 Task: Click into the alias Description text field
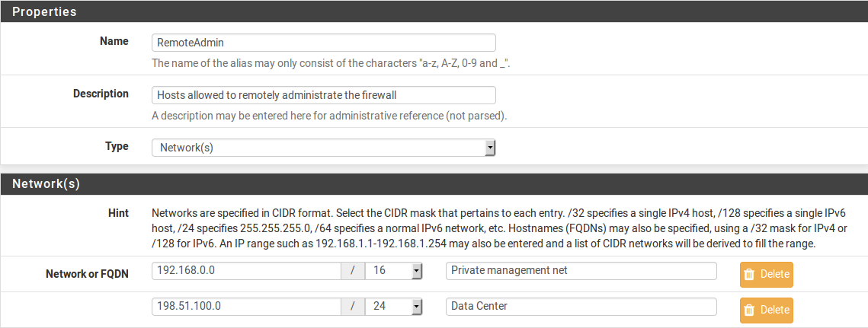pos(324,95)
